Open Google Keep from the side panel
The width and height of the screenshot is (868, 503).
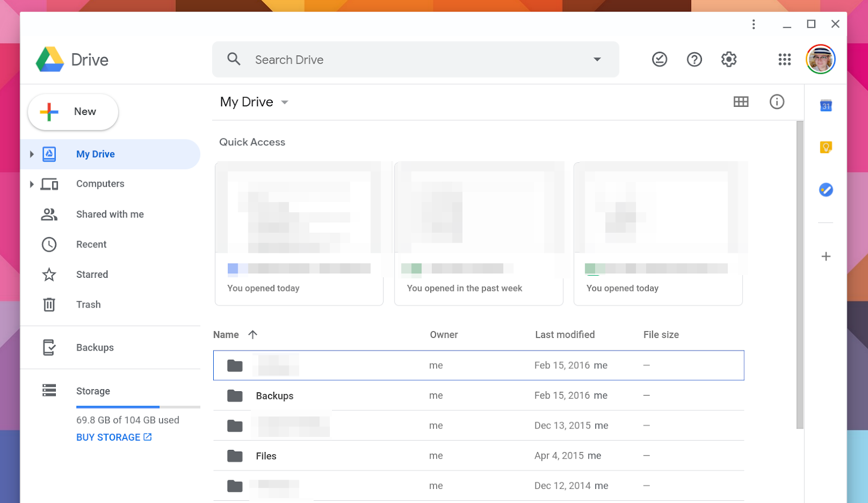pos(825,147)
